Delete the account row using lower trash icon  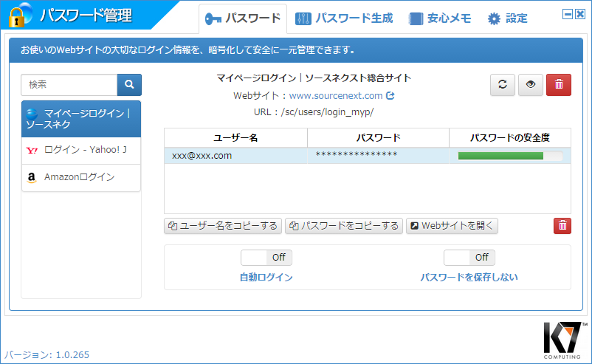click(562, 226)
